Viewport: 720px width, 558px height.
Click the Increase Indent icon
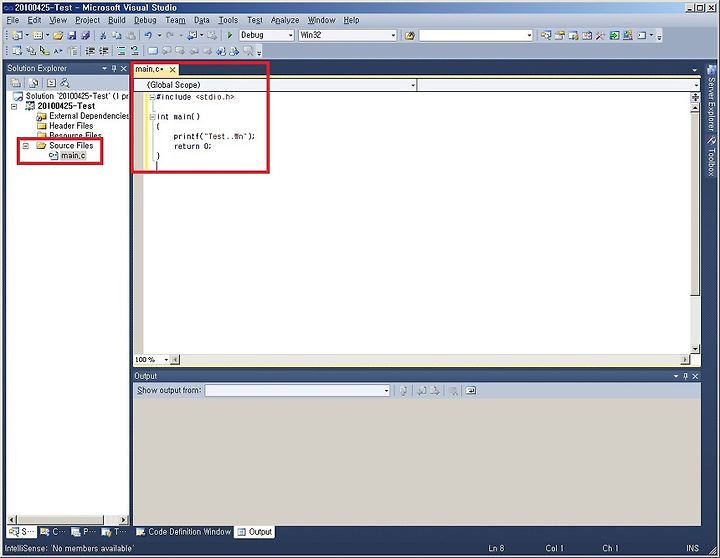point(104,51)
